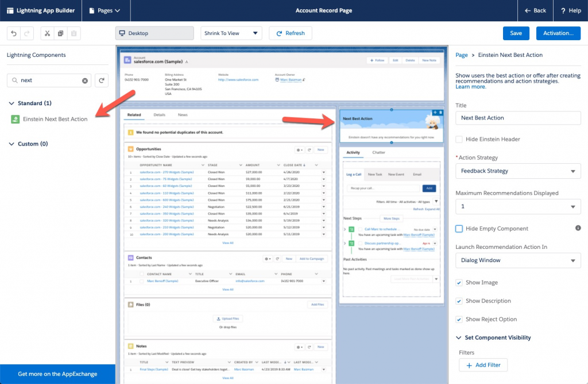Refresh the page canvas from toolbar
Viewport: 588px width, 384px height.
(290, 33)
